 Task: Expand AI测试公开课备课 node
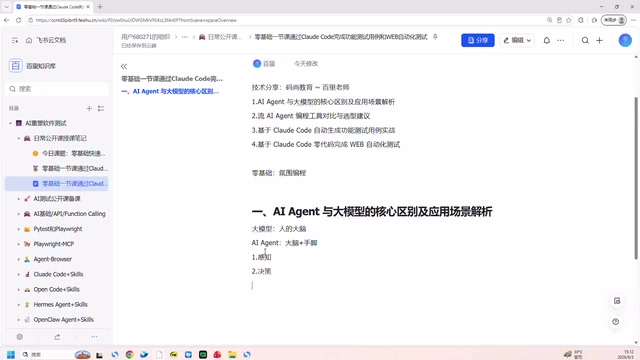[x=18, y=199]
